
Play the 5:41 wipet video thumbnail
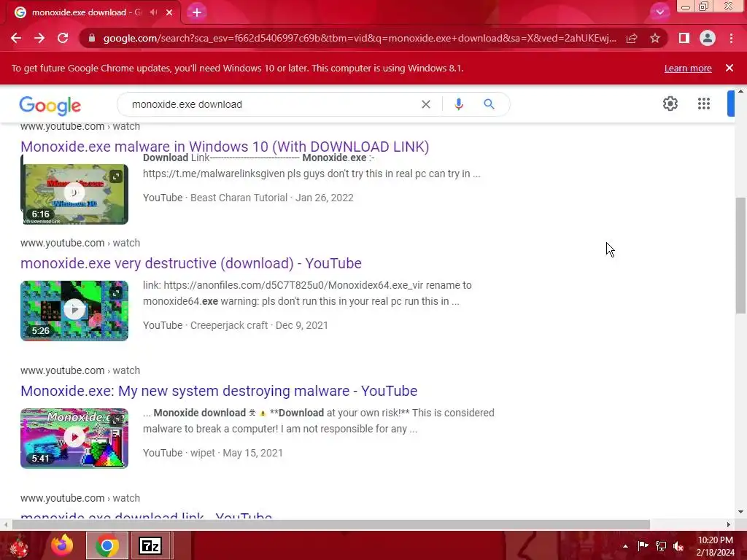coord(74,438)
